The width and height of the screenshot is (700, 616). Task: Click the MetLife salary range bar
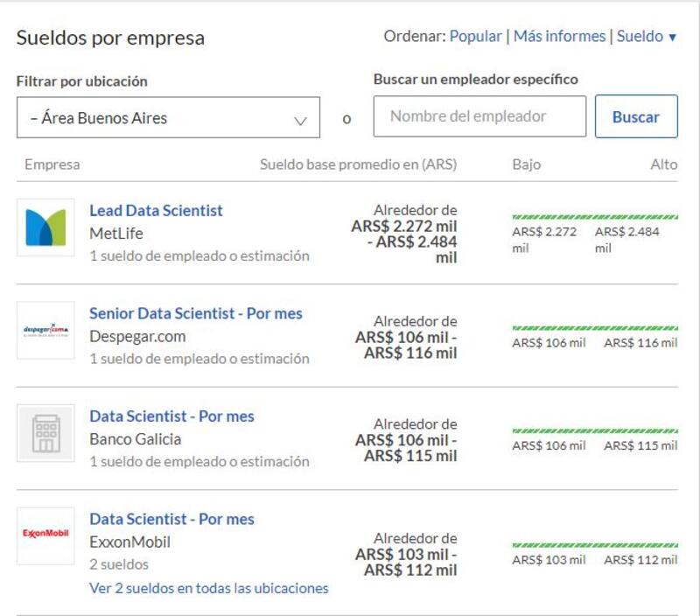coord(594,217)
